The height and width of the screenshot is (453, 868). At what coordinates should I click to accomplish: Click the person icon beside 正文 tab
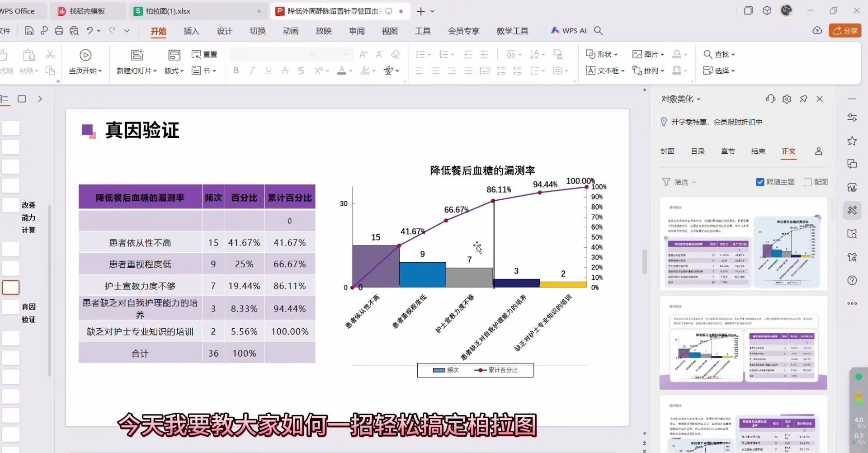(x=819, y=151)
